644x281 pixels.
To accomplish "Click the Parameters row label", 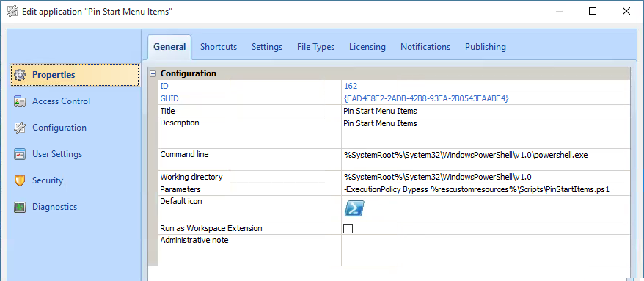I will [180, 189].
